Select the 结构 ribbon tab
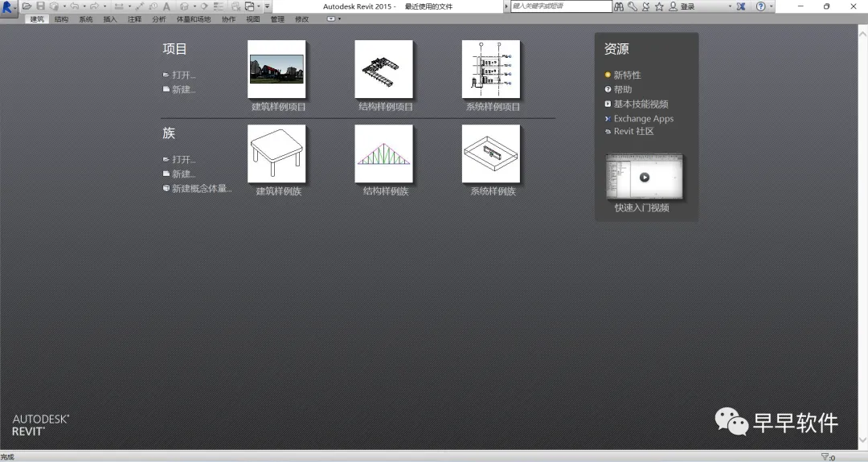Screen dimensions: 868x462 (61, 18)
